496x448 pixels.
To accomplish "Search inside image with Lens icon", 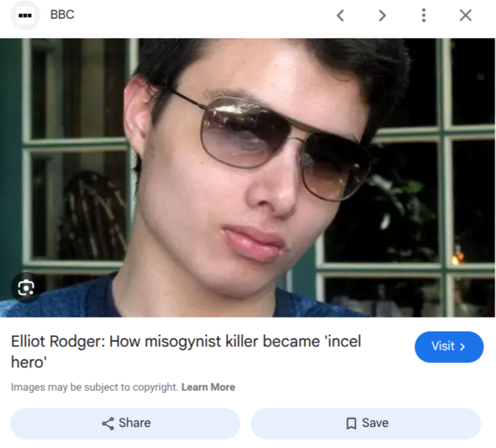I will coord(26,288).
